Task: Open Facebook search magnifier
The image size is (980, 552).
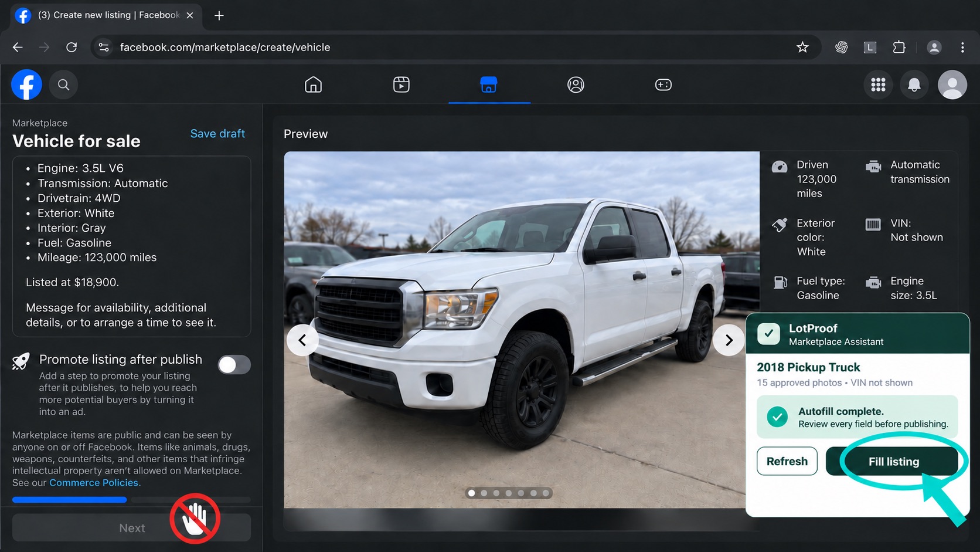Action: pyautogui.click(x=63, y=84)
